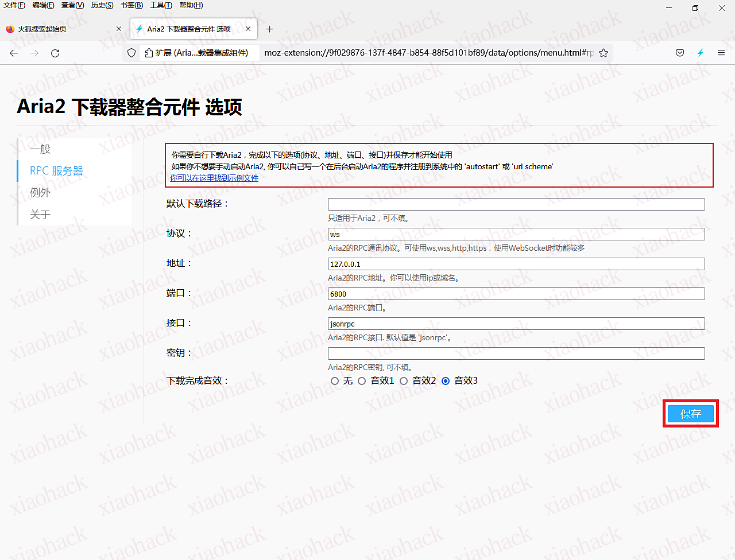Screen dimensions: 735x560
Task: Select the 一般 sidebar section
Action: [75, 149]
